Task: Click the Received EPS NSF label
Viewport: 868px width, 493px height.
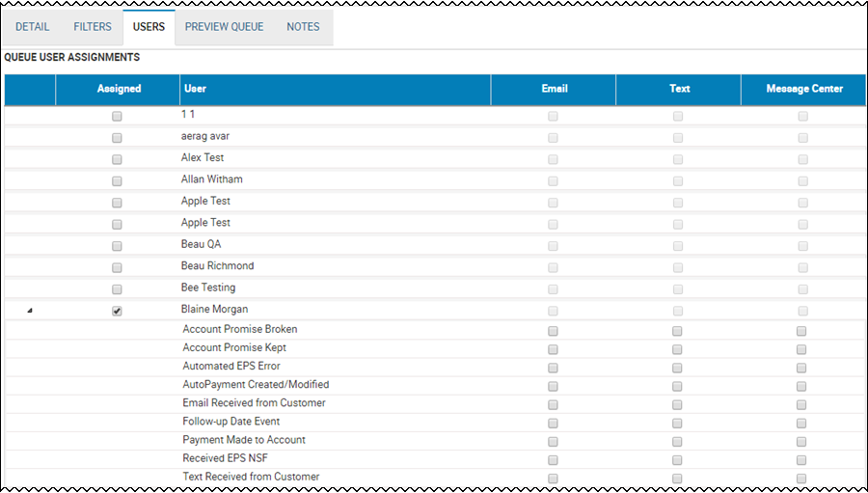Action: (x=225, y=458)
